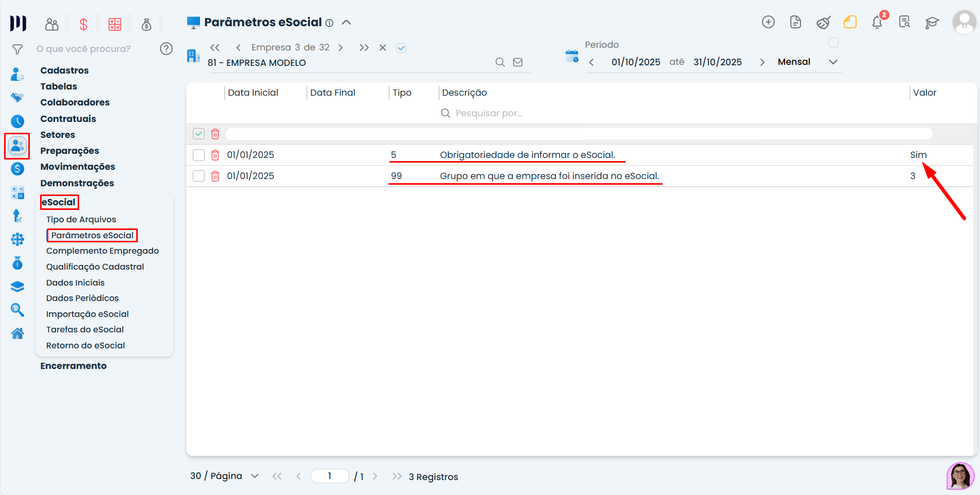Open the yellow sticky note icon

[x=850, y=22]
